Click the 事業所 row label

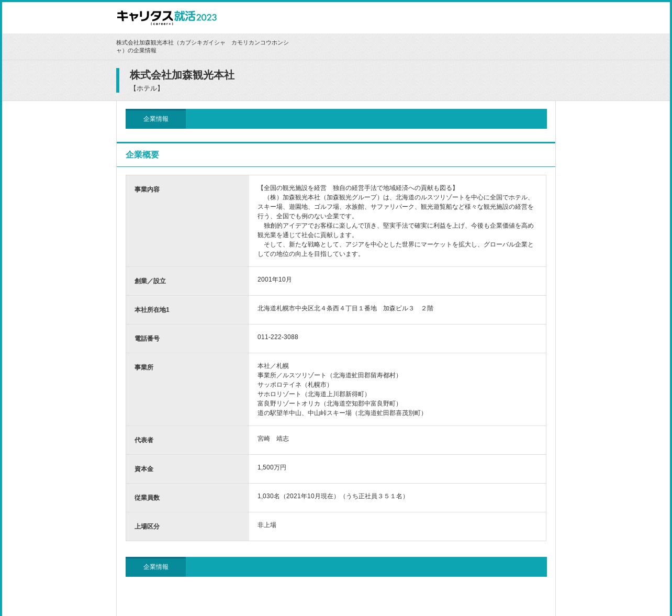[144, 367]
